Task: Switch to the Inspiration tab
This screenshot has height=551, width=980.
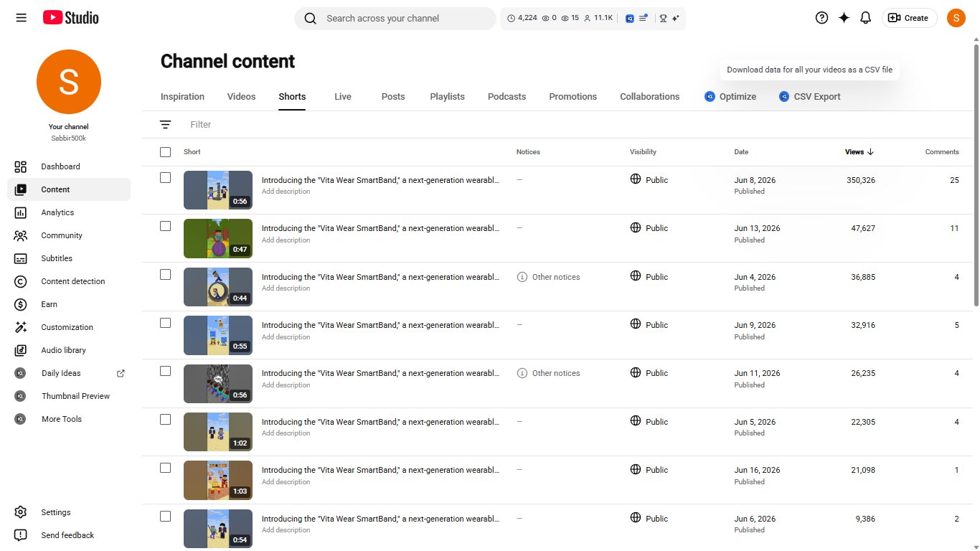Action: pyautogui.click(x=182, y=97)
